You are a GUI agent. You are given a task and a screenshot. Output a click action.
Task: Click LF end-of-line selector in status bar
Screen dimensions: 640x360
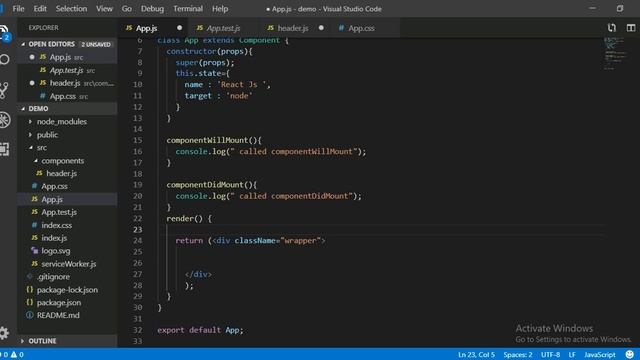pos(572,355)
